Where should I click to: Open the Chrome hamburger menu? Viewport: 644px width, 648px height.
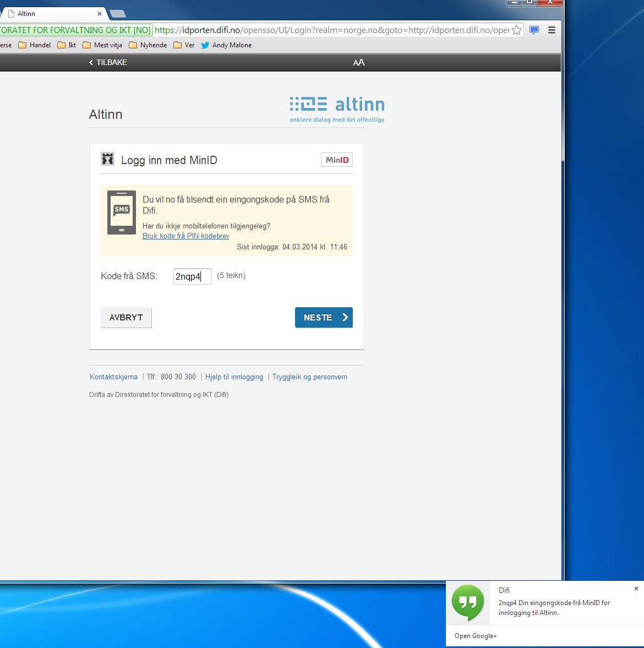pos(552,30)
